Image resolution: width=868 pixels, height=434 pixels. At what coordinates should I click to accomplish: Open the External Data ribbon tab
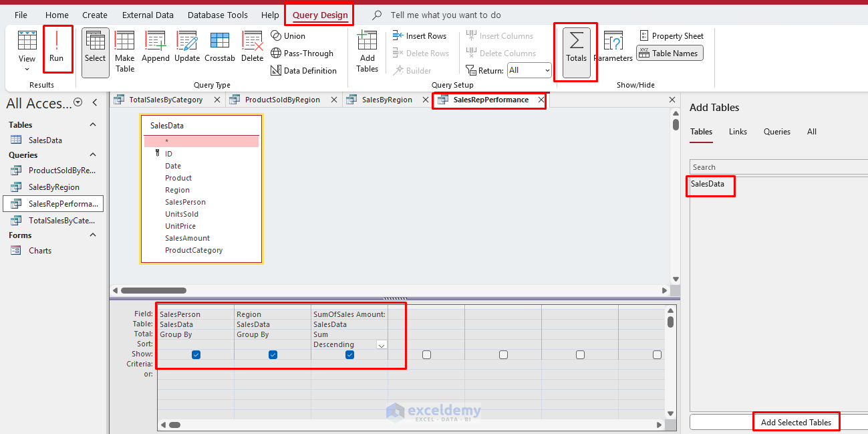pos(148,15)
